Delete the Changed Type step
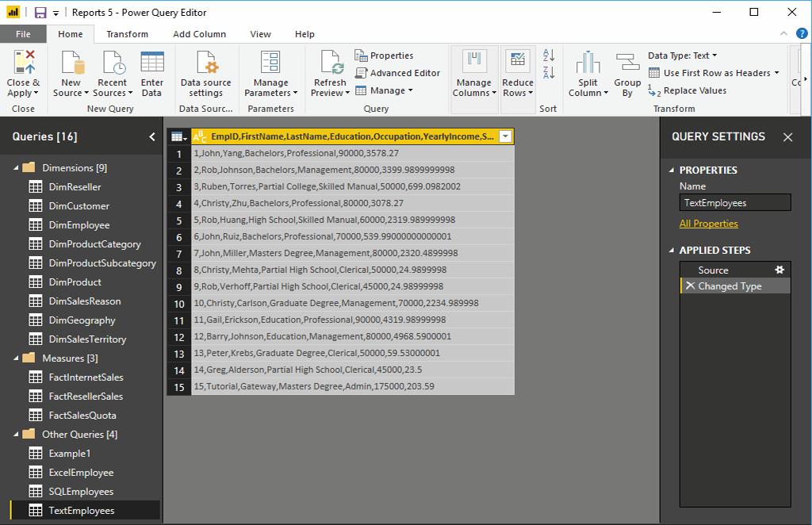Image resolution: width=812 pixels, height=525 pixels. click(x=690, y=285)
